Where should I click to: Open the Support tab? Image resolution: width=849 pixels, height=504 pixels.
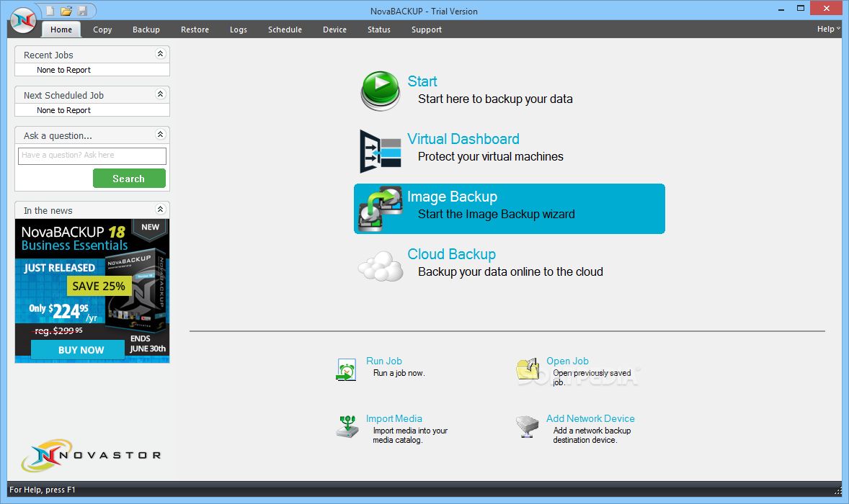427,30
